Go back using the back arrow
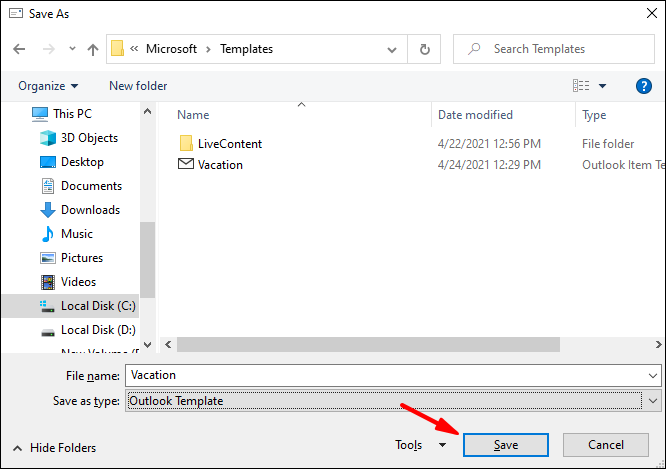Screen dimensions: 666x469 [x=19, y=49]
